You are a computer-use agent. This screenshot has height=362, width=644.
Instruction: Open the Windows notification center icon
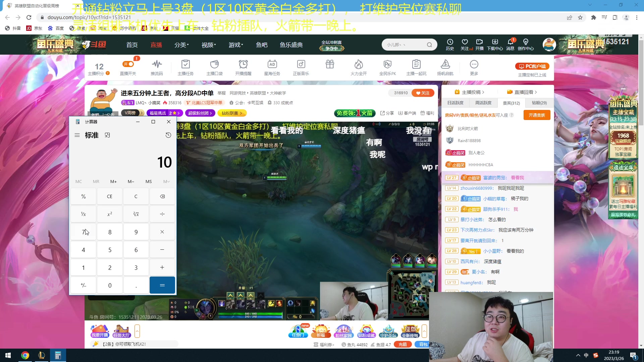click(x=633, y=355)
